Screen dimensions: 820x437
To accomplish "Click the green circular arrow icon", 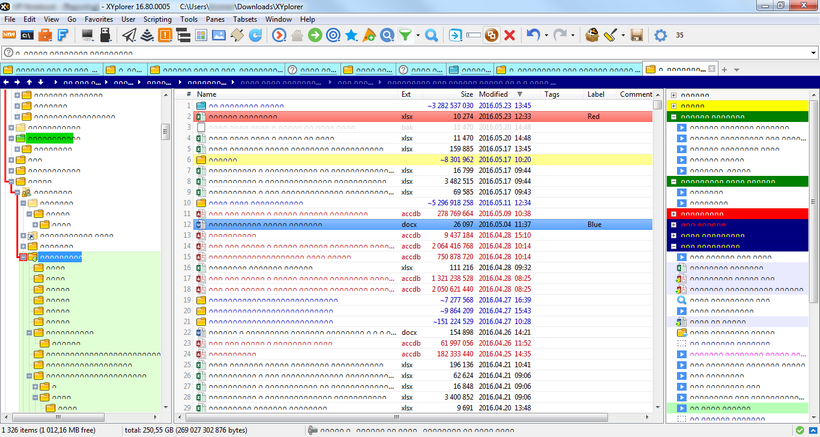I will [x=314, y=36].
